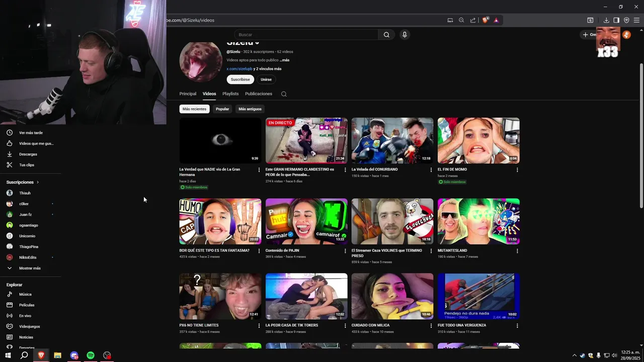
Task: Switch to the Publicaciones tab
Action: (x=259, y=94)
